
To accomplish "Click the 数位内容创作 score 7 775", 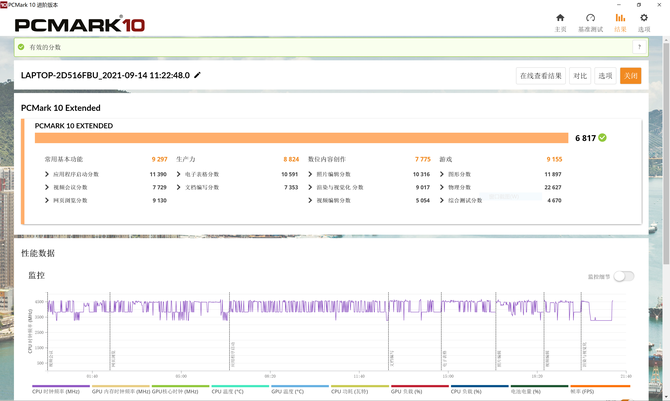I will coord(423,159).
